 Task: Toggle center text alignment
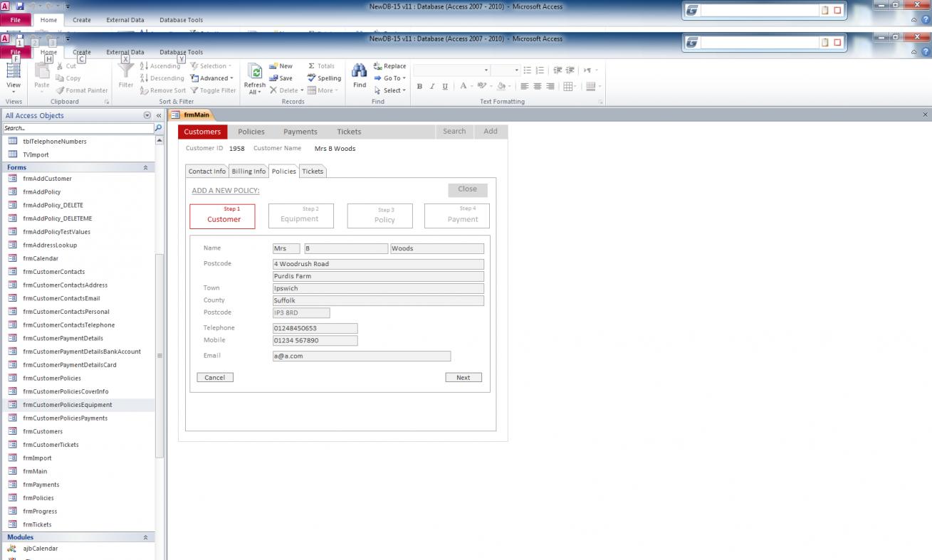click(538, 86)
